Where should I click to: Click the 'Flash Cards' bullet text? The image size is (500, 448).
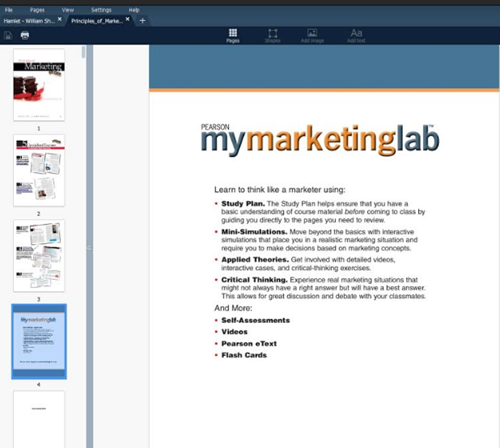pos(244,355)
